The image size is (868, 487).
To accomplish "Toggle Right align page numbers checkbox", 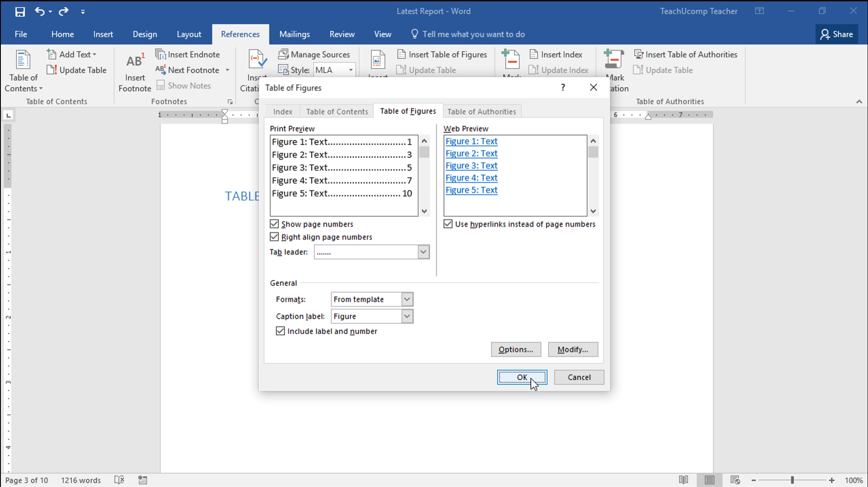I will (x=274, y=237).
